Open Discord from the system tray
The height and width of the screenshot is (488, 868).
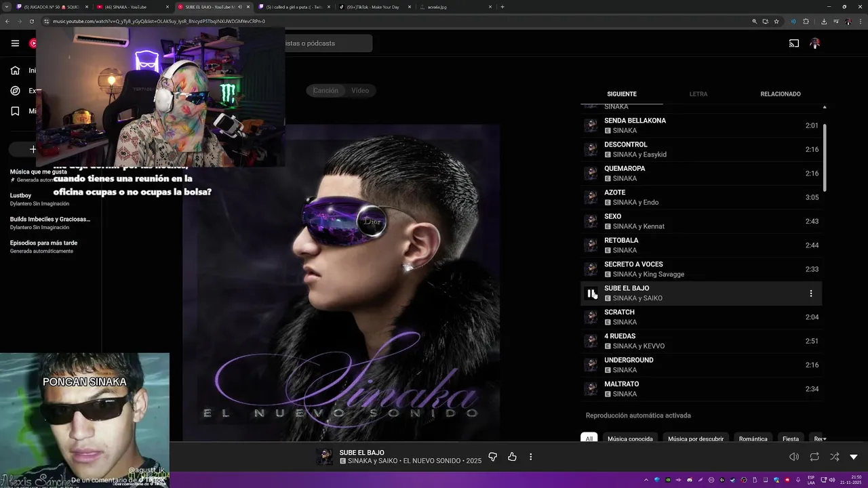pos(690,480)
